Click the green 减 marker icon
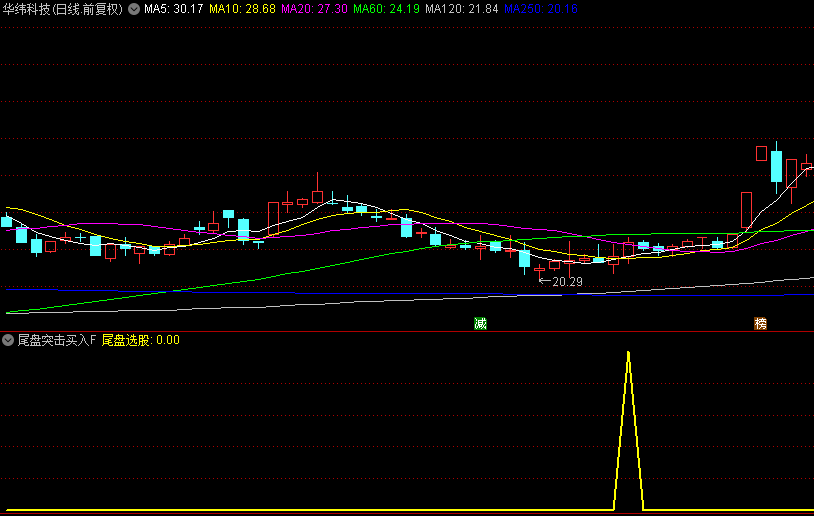 point(480,324)
